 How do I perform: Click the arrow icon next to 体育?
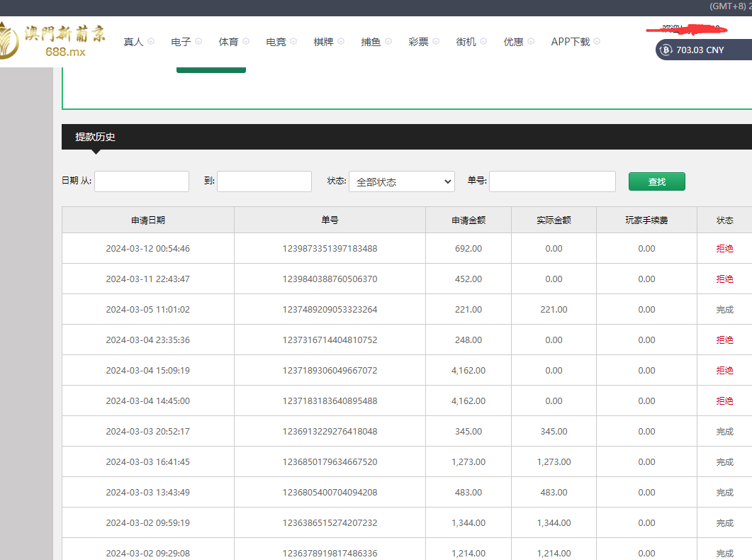[x=246, y=42]
